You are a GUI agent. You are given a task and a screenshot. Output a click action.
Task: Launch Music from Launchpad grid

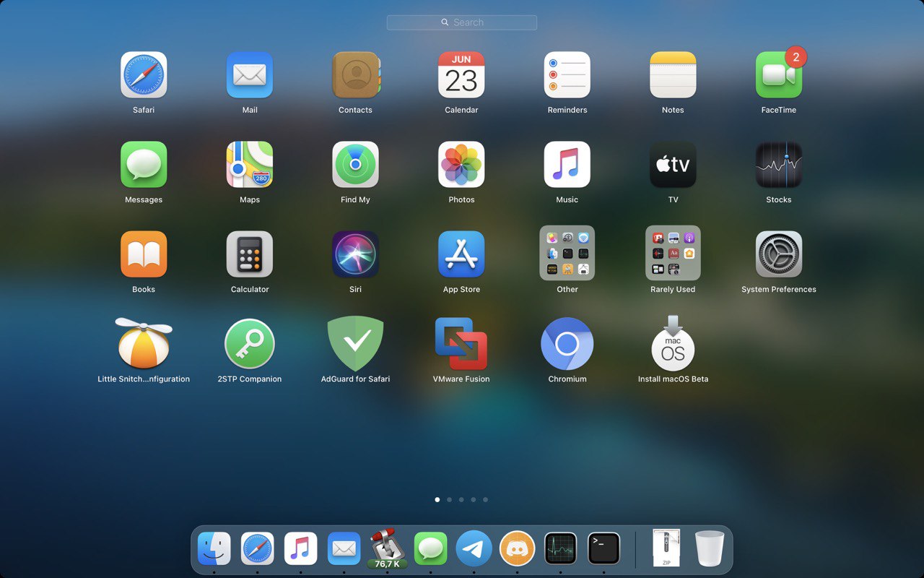pos(567,164)
